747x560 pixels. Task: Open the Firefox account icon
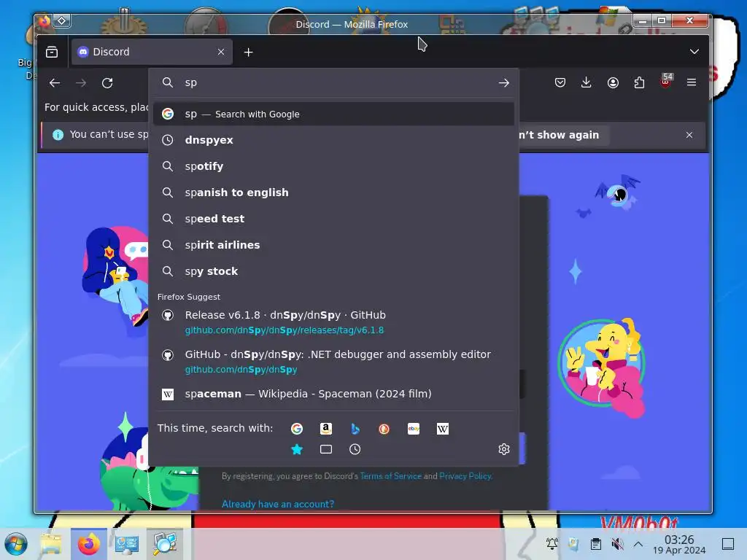click(613, 83)
